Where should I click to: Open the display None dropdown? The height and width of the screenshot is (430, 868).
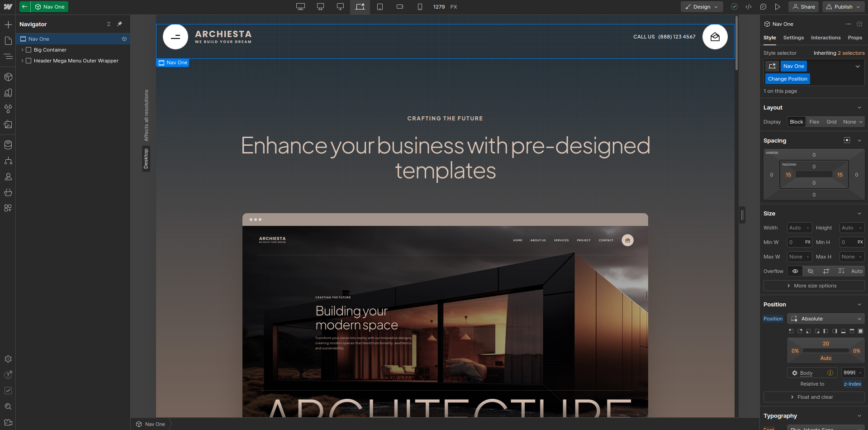853,122
